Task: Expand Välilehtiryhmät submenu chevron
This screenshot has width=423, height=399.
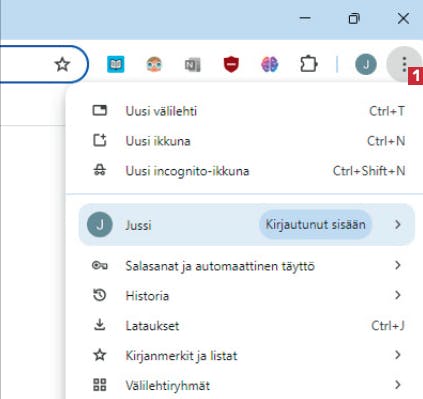Action: click(397, 385)
